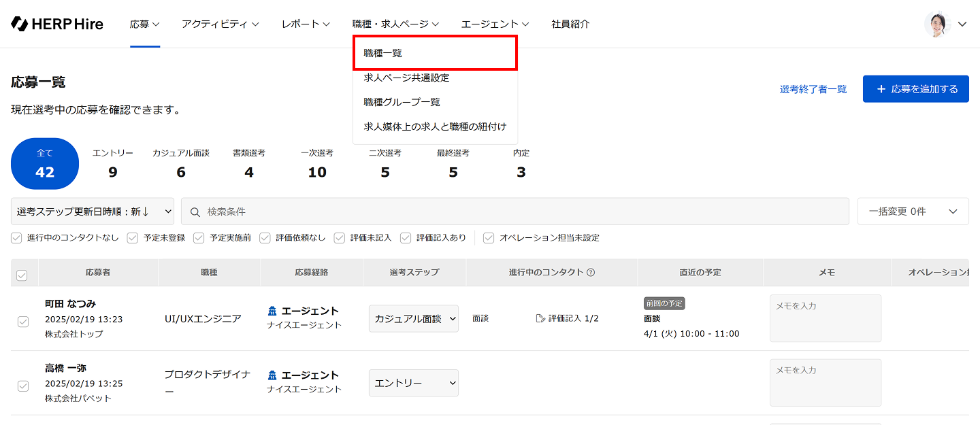Click the help icon beside 進行中のコンタクト
The image size is (980, 425).
(591, 273)
